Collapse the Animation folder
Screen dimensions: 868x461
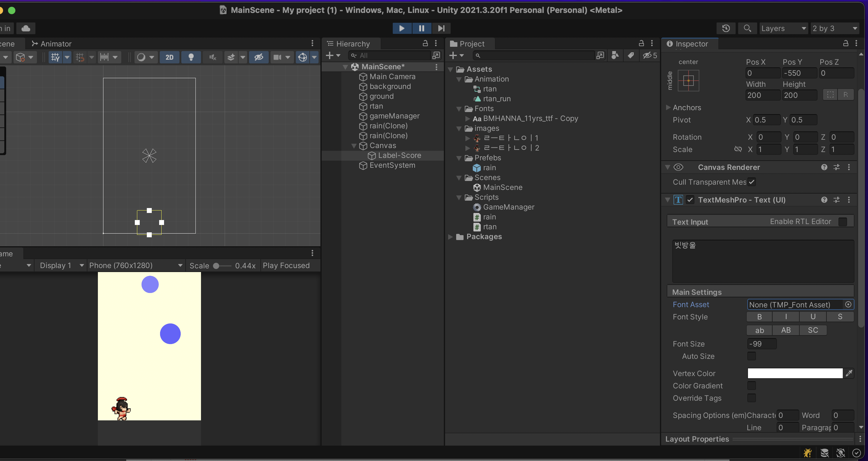click(459, 79)
